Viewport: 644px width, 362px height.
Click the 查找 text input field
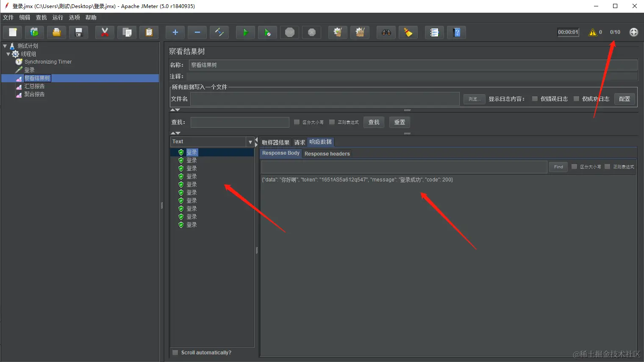coord(240,122)
